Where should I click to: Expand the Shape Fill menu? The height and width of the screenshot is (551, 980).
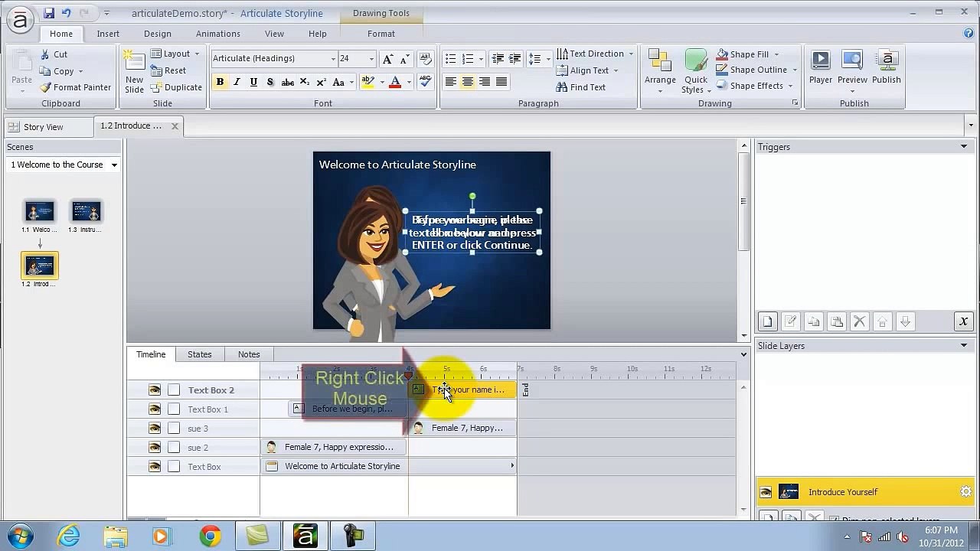coord(748,54)
